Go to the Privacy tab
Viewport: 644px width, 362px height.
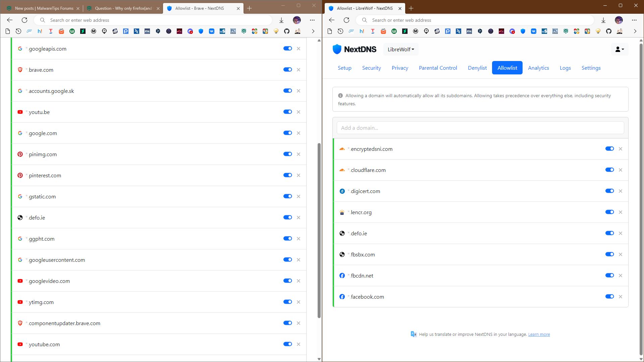400,68
